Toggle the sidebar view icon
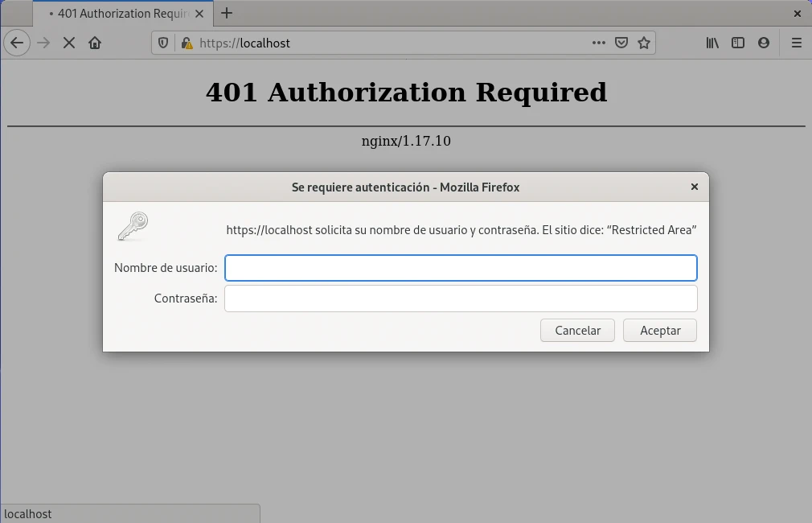 coord(738,43)
